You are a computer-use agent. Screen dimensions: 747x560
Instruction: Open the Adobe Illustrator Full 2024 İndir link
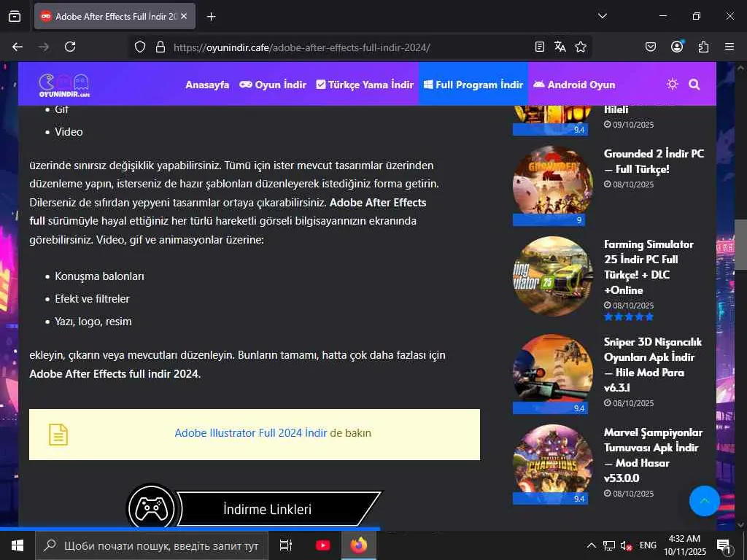[x=251, y=433]
